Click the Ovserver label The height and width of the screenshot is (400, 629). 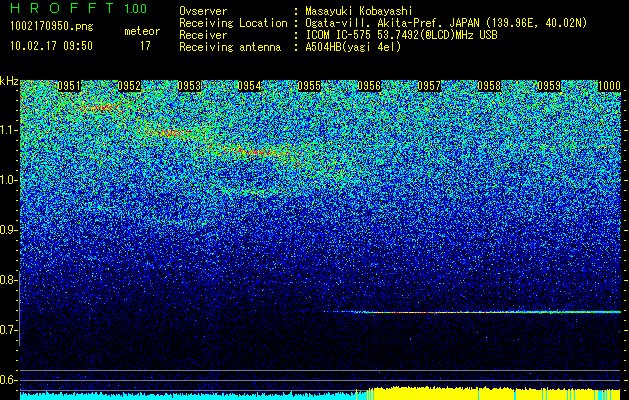[203, 11]
